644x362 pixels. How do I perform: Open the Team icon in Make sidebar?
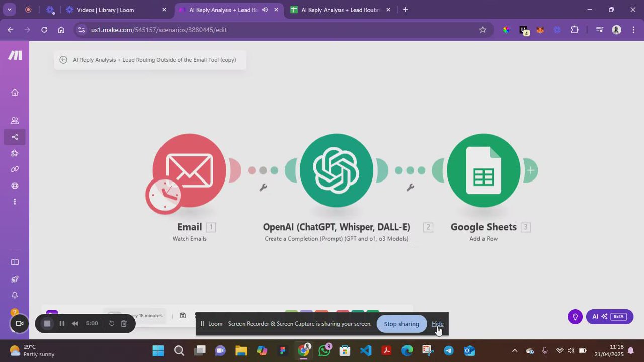coord(15,121)
